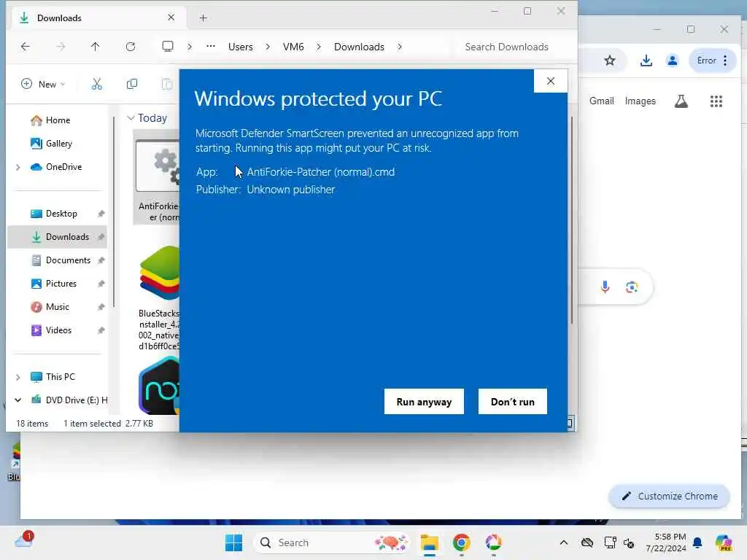747x560 pixels.
Task: Click Users in the breadcrumb path
Action: click(241, 47)
